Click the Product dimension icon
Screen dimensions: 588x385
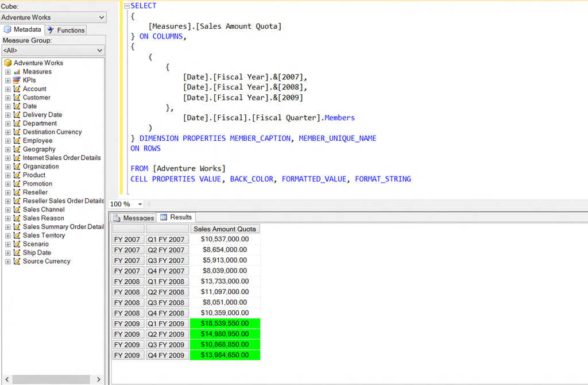[17, 175]
